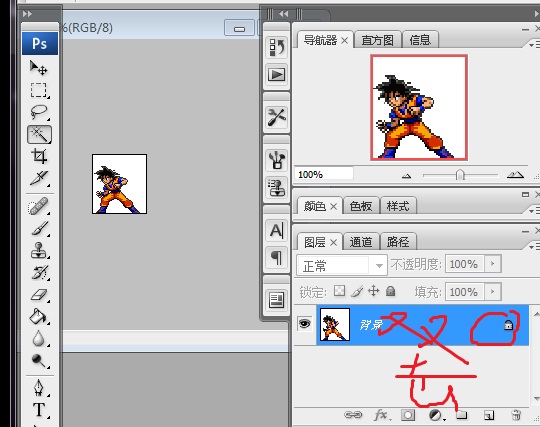Select the Lasso tool
This screenshot has width=540, height=427.
pyautogui.click(x=39, y=112)
